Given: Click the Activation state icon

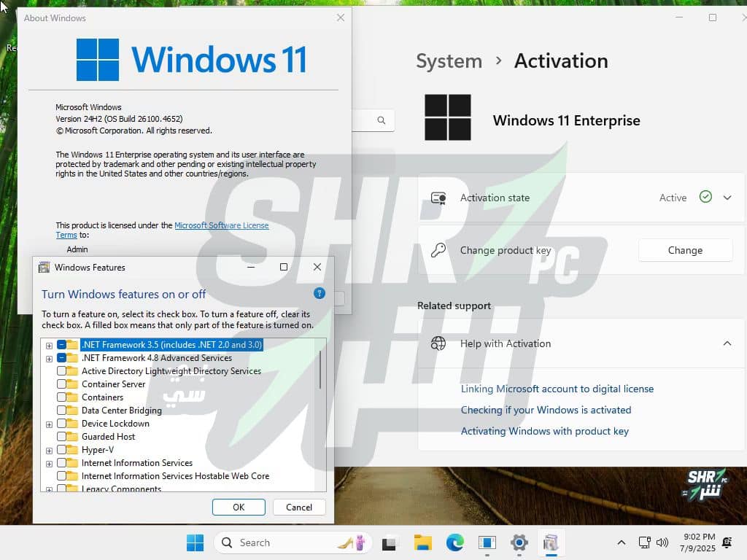Looking at the screenshot, I should tap(438, 198).
